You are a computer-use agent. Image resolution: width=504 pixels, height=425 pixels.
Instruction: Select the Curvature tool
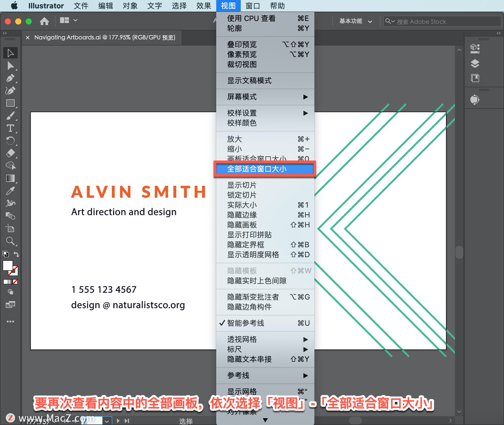point(10,91)
